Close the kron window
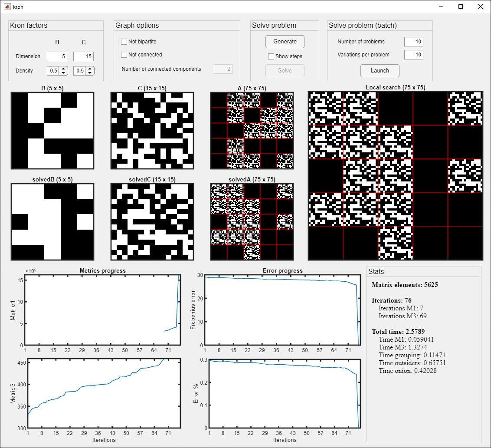This screenshot has width=491, height=448. (480, 7)
